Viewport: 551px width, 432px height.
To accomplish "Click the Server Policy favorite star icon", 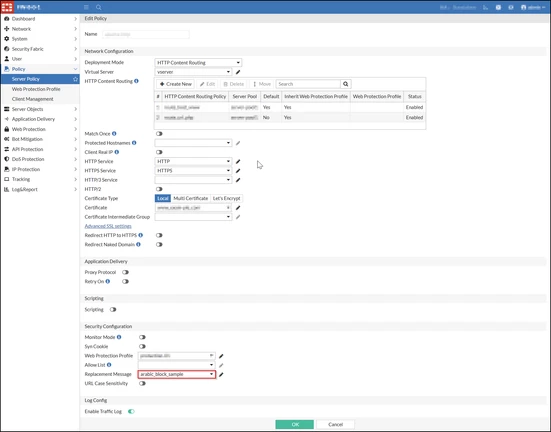I will click(x=75, y=79).
